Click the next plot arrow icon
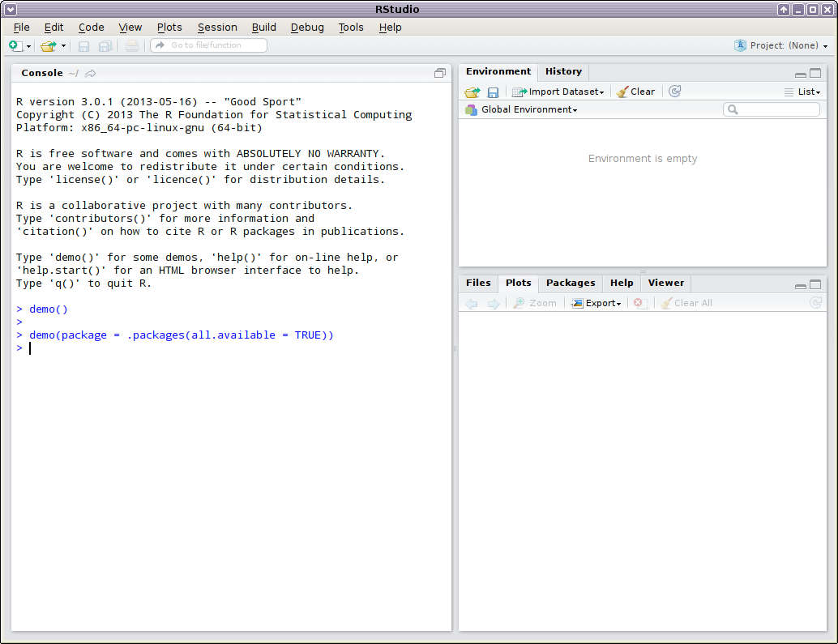Image resolution: width=838 pixels, height=644 pixels. [494, 303]
